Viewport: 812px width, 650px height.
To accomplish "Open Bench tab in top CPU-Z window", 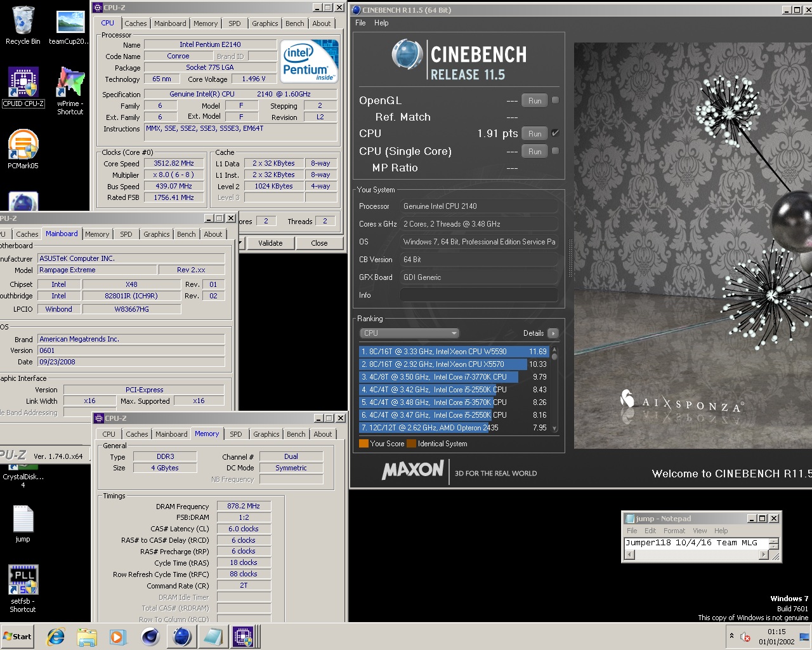I will click(x=294, y=23).
